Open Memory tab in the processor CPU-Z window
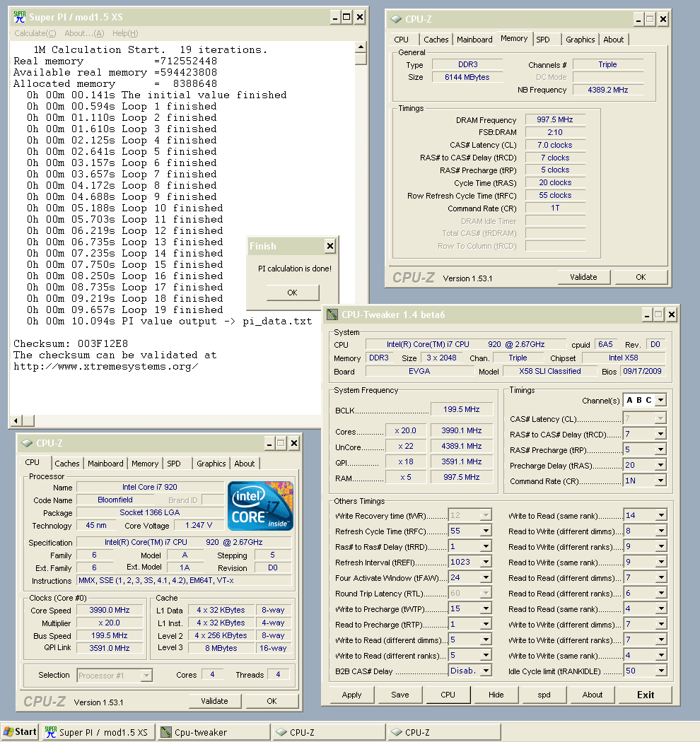This screenshot has height=742, width=700. [x=145, y=464]
